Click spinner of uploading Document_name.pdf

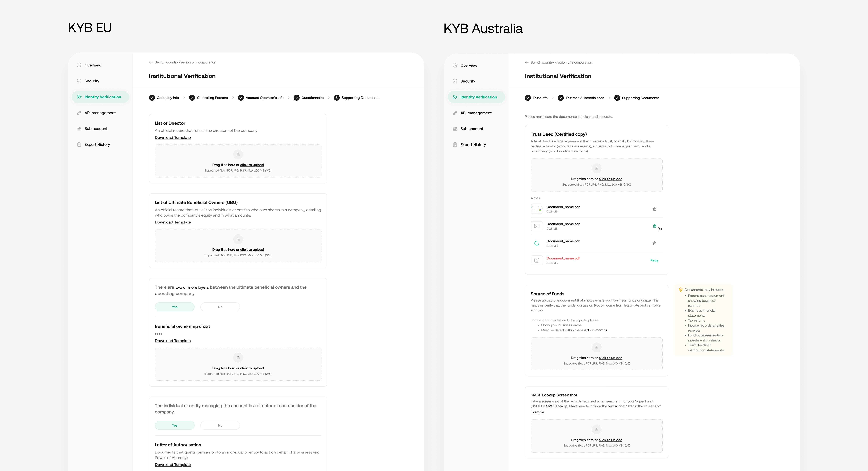click(536, 243)
